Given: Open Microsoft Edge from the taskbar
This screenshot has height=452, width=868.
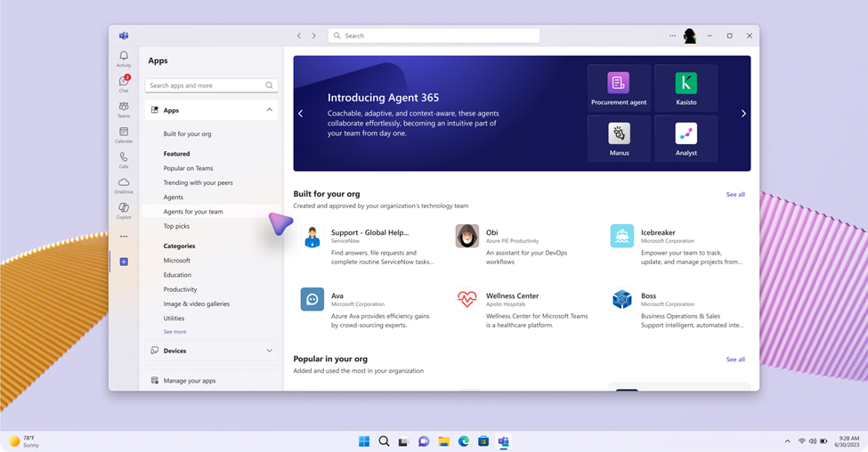Looking at the screenshot, I should (x=463, y=441).
